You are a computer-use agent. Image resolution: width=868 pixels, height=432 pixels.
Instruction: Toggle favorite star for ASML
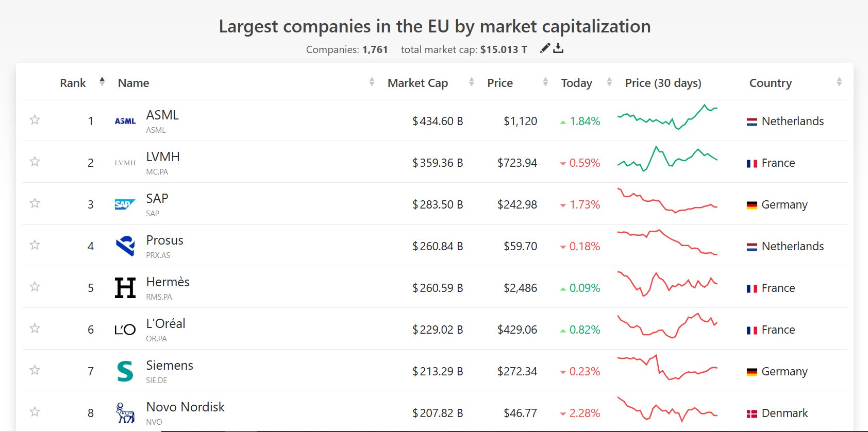click(35, 120)
